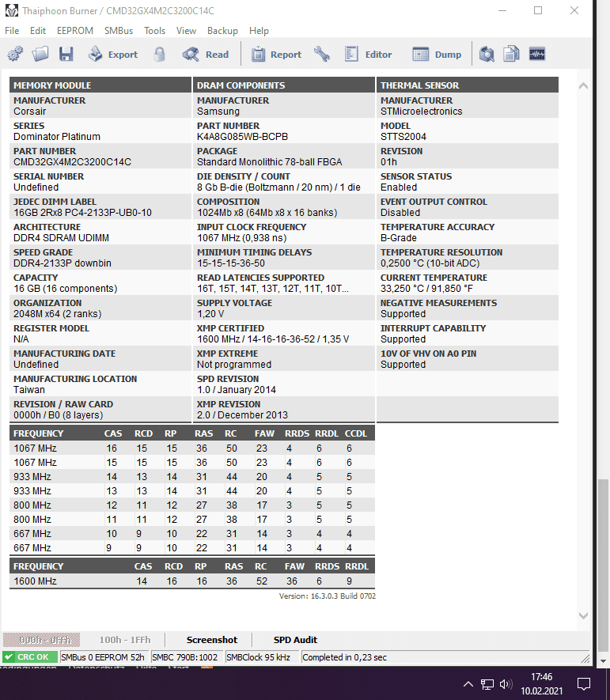Show hidden tray icons chevron
Image resolution: width=610 pixels, height=700 pixels.
(x=468, y=684)
